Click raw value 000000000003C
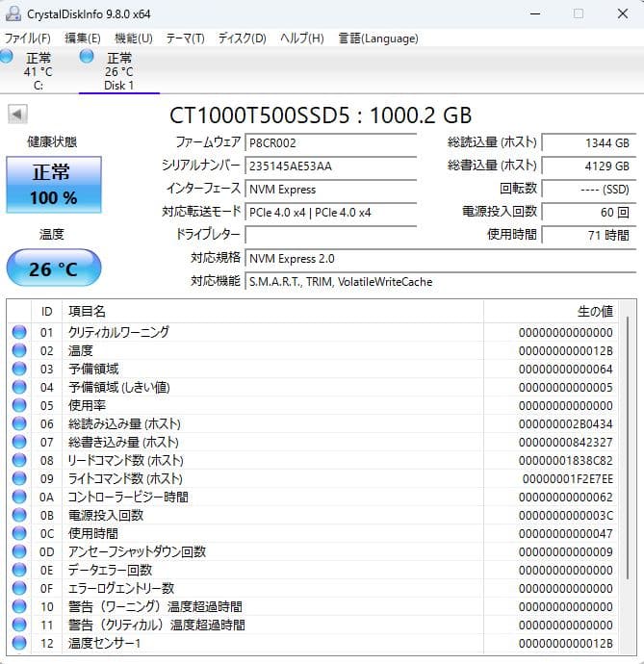644x664 pixels. point(566,516)
